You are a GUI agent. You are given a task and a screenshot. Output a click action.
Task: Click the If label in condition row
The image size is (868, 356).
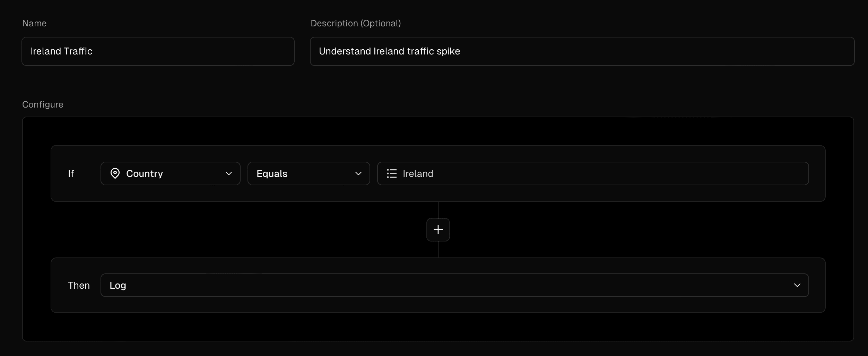coord(71,173)
